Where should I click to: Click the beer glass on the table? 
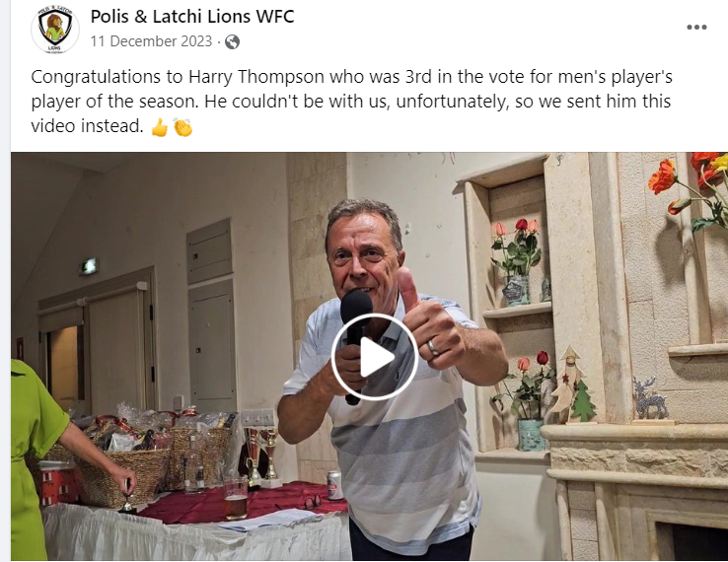point(236,499)
